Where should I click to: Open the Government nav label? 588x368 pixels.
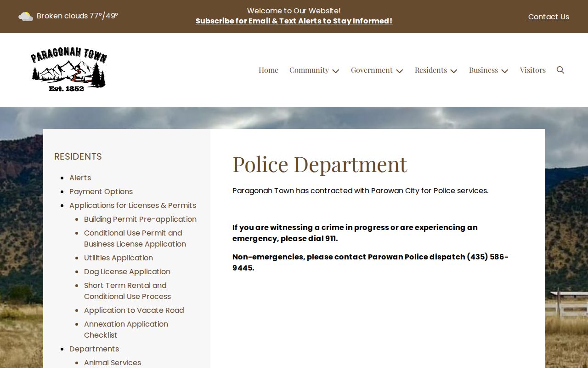[x=372, y=70]
